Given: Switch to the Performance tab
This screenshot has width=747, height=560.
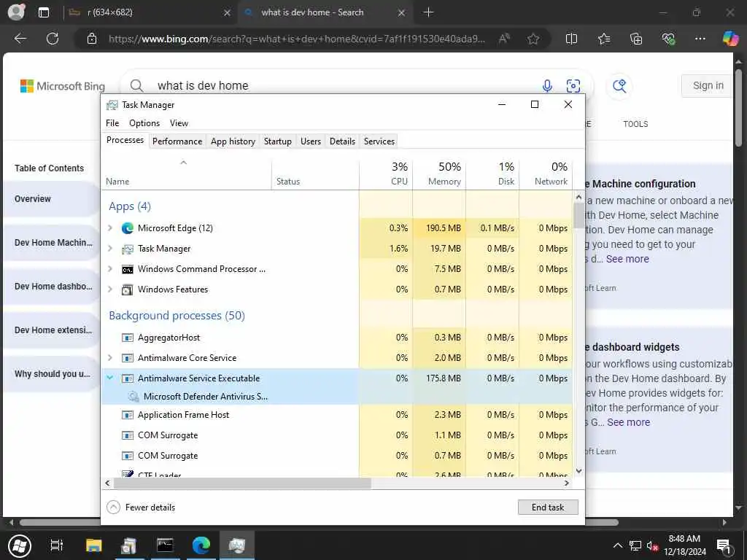Looking at the screenshot, I should 177,141.
